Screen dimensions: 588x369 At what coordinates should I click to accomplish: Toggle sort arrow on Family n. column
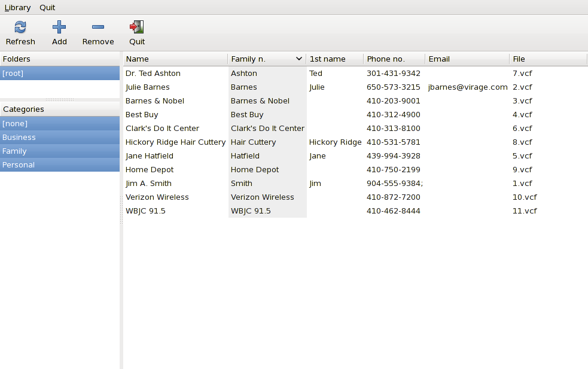[299, 59]
